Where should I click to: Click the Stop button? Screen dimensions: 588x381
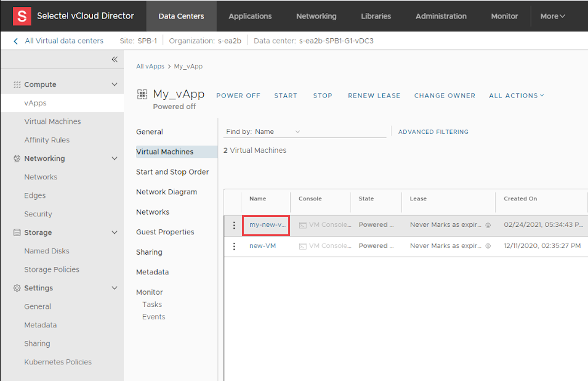(323, 96)
